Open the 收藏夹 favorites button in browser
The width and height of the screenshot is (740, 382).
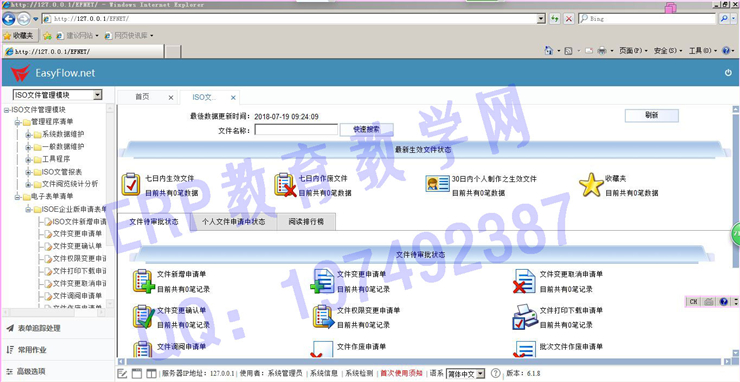(x=19, y=35)
